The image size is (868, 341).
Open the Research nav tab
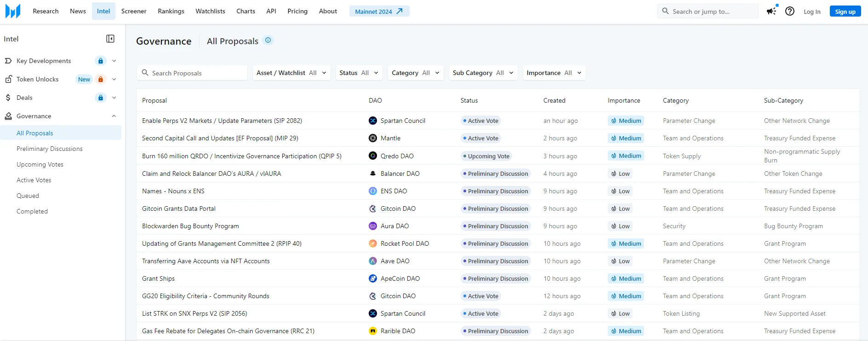click(x=46, y=11)
